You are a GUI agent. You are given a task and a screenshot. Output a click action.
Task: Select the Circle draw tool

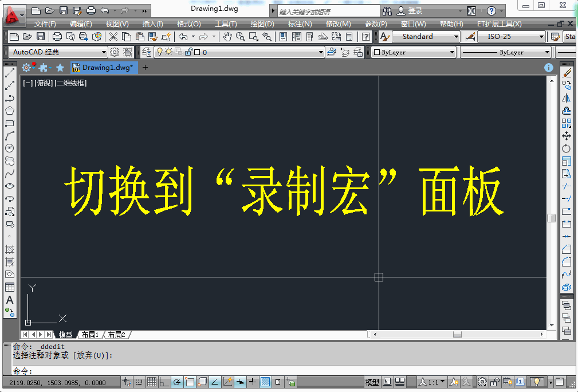[x=10, y=148]
